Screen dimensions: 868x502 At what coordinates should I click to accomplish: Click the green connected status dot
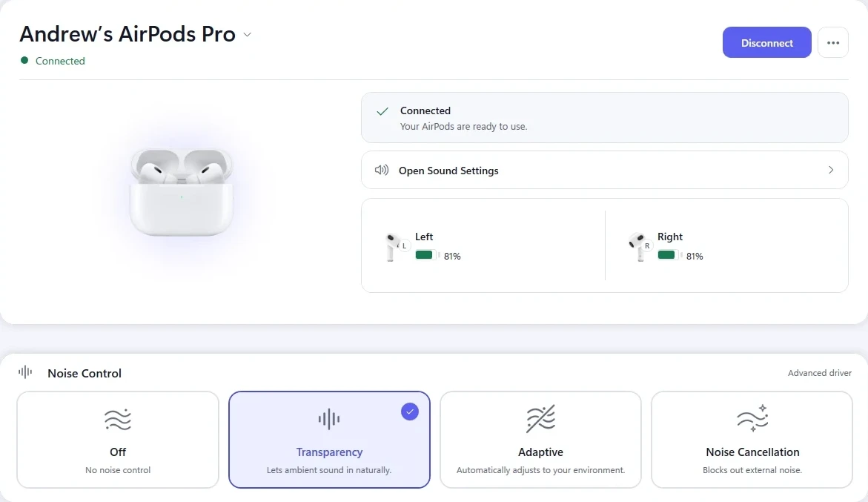coord(24,60)
